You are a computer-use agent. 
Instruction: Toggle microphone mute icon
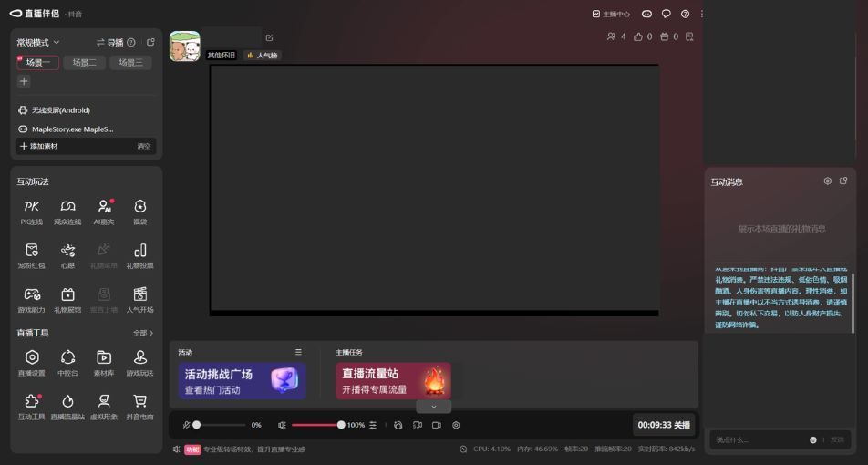tap(186, 425)
